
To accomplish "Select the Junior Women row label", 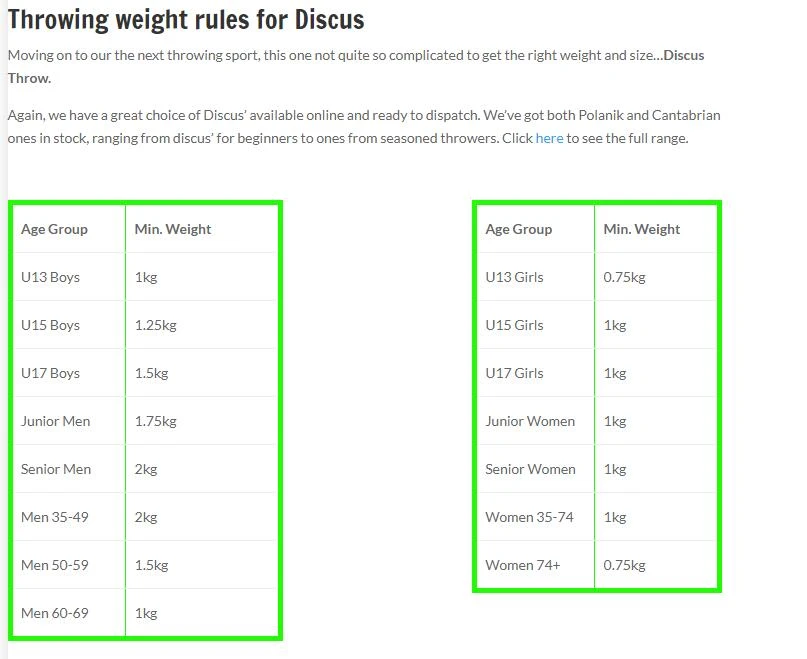I will coord(530,421).
